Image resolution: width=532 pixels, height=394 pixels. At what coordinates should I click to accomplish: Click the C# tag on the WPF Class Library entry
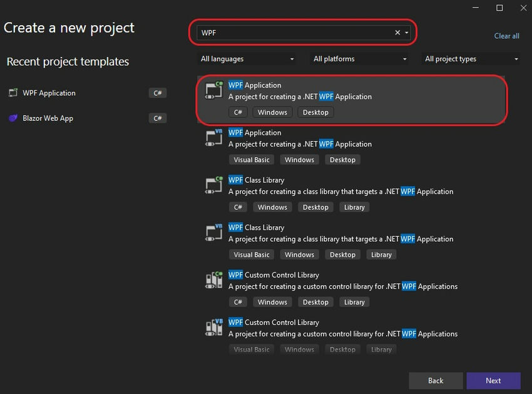click(x=238, y=207)
